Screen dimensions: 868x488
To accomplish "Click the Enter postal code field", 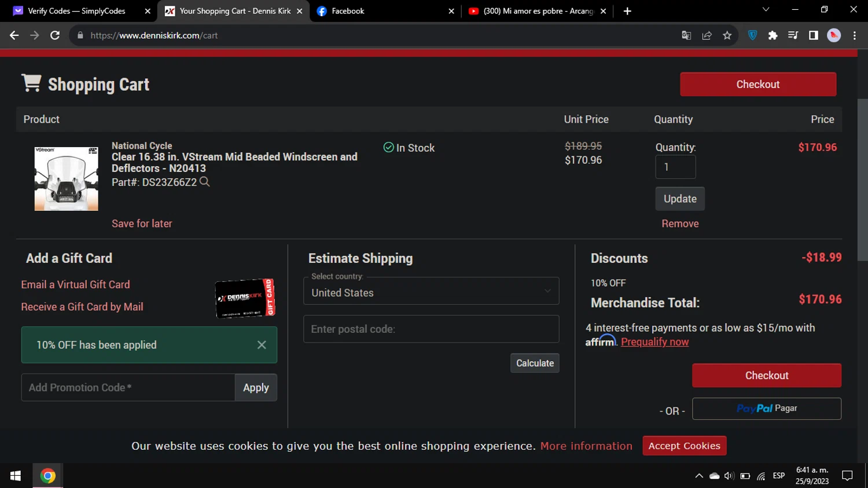I will click(x=431, y=329).
